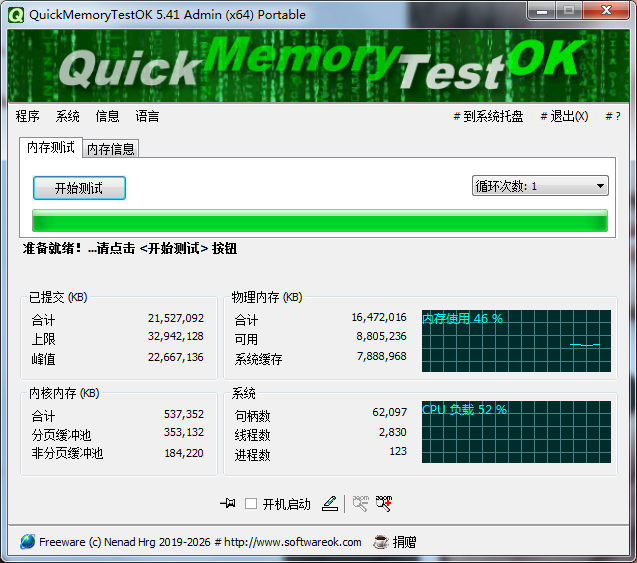Click the zoom in magnifier icon with red plus

tap(384, 504)
